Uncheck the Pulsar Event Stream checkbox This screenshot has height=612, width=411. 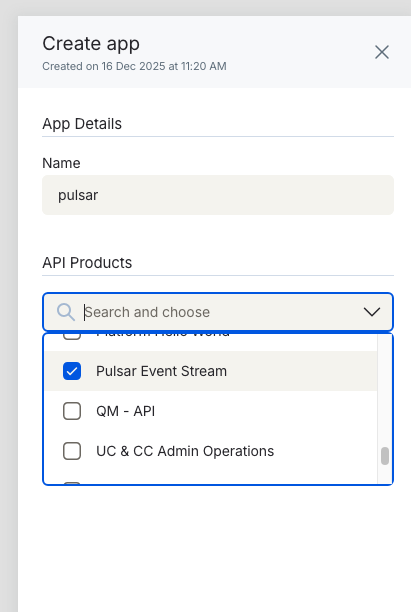coord(72,371)
